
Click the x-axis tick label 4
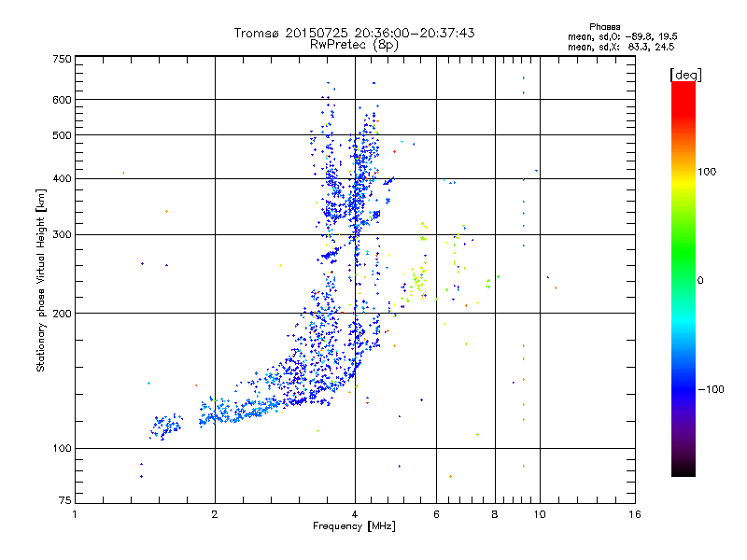(355, 514)
